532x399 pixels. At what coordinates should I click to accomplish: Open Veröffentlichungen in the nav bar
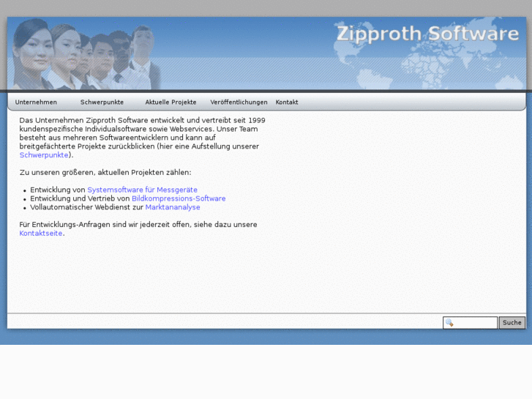pyautogui.click(x=239, y=102)
